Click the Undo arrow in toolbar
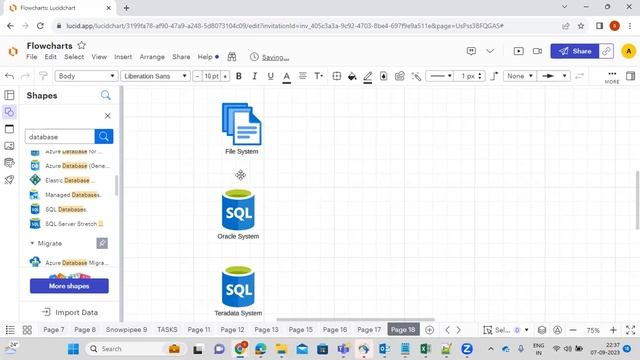 (x=9, y=76)
